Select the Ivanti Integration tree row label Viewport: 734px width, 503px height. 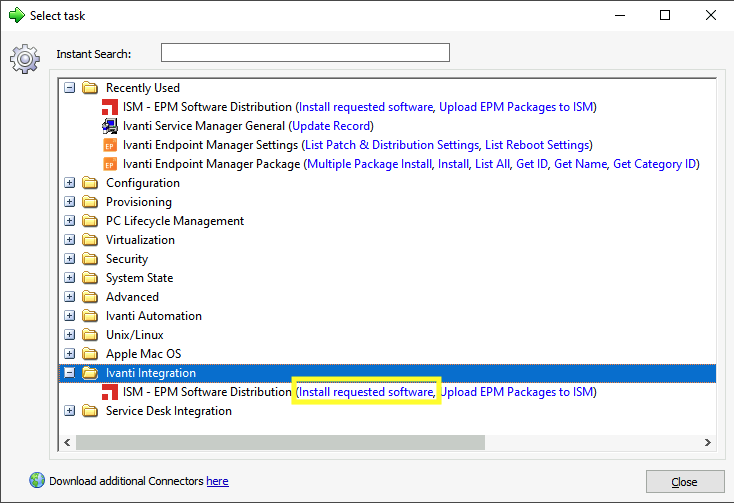click(x=151, y=373)
